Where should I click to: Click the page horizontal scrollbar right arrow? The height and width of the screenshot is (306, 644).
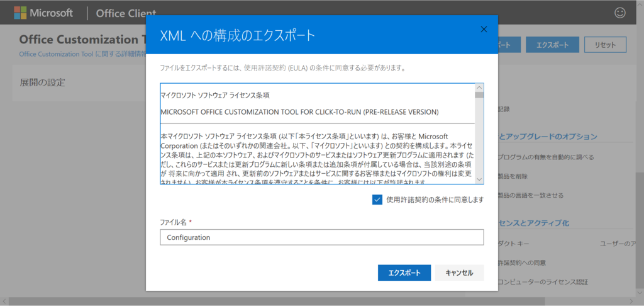pos(631,302)
